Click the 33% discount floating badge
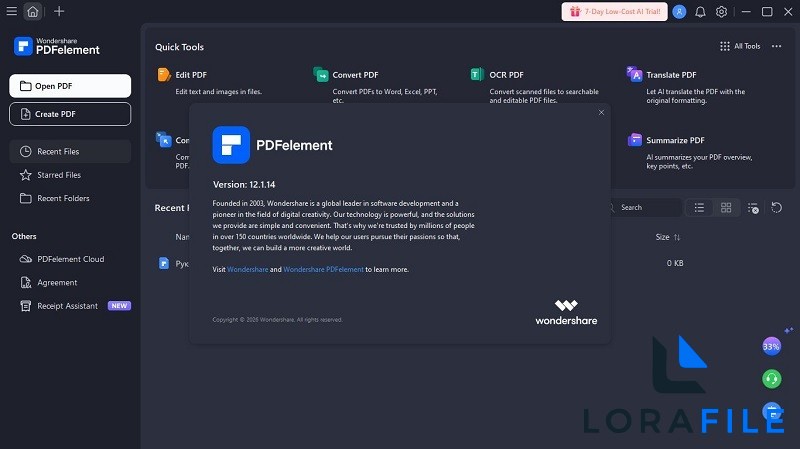 771,346
